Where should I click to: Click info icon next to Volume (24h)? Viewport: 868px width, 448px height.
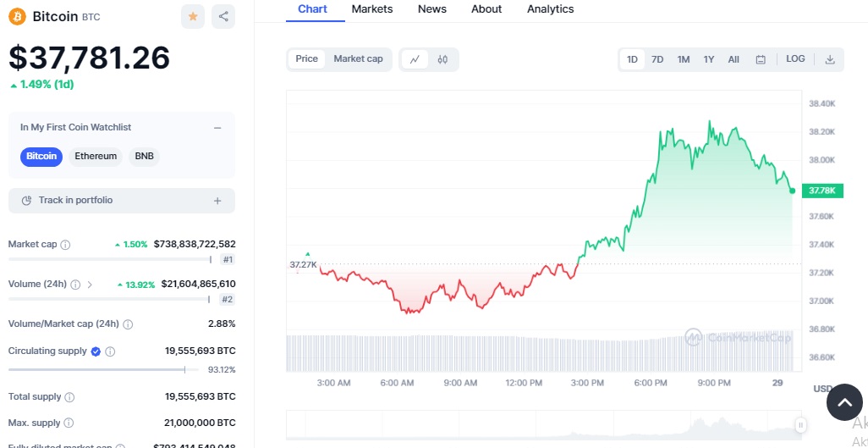click(x=75, y=285)
